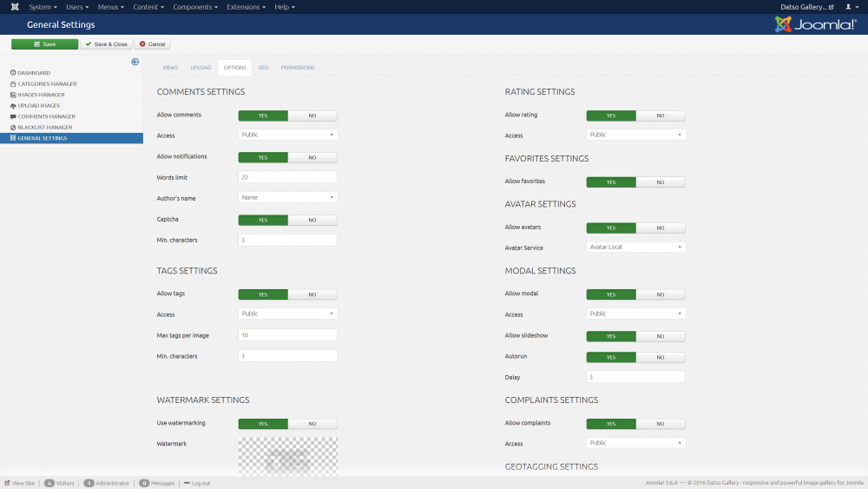This screenshot has height=489, width=868.
Task: Open Categories Manager in sidebar
Action: [47, 84]
